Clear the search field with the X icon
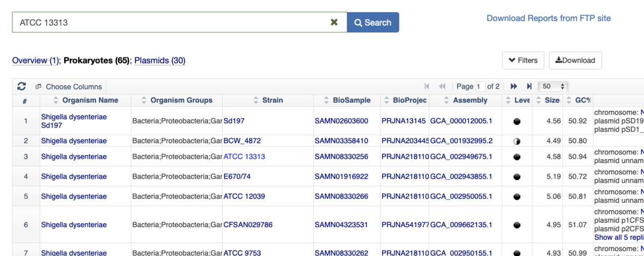Screen dimensions: 644x256 tap(334, 23)
